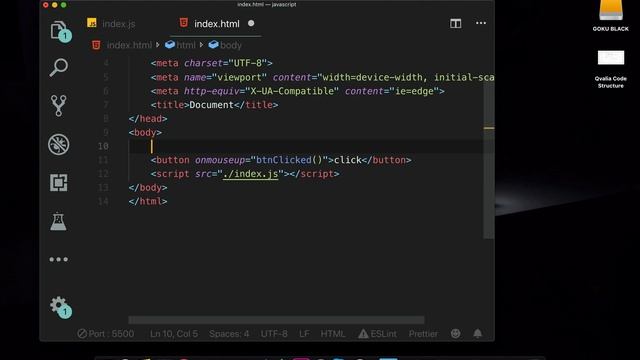Image resolution: width=640 pixels, height=360 pixels.
Task: Split the editor to the right
Action: [x=456, y=23]
